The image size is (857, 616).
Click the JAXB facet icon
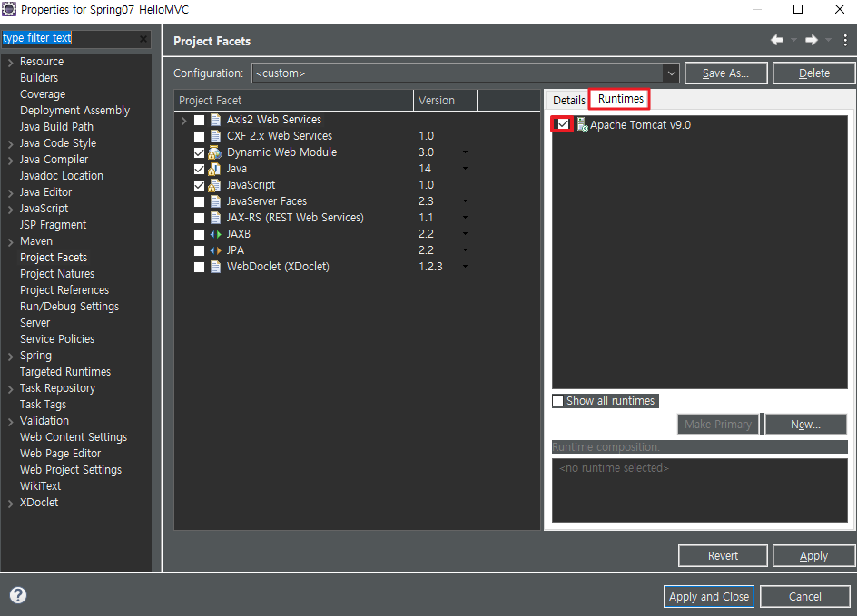216,234
